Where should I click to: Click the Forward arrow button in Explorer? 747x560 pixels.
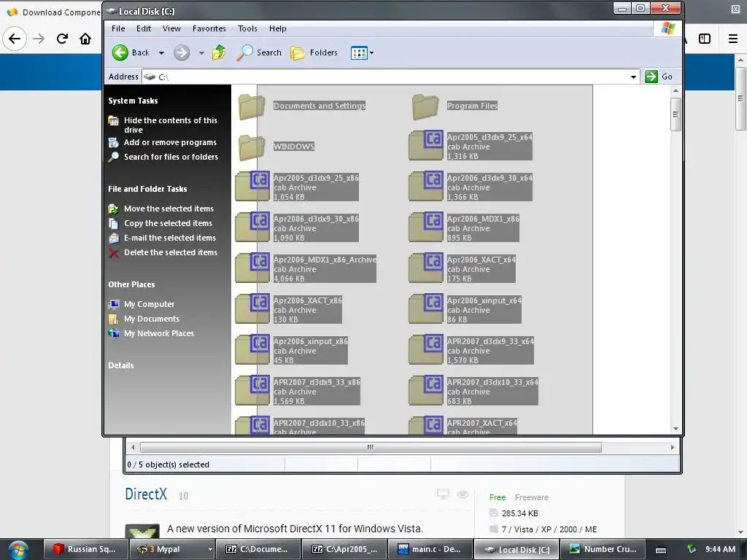click(x=182, y=52)
